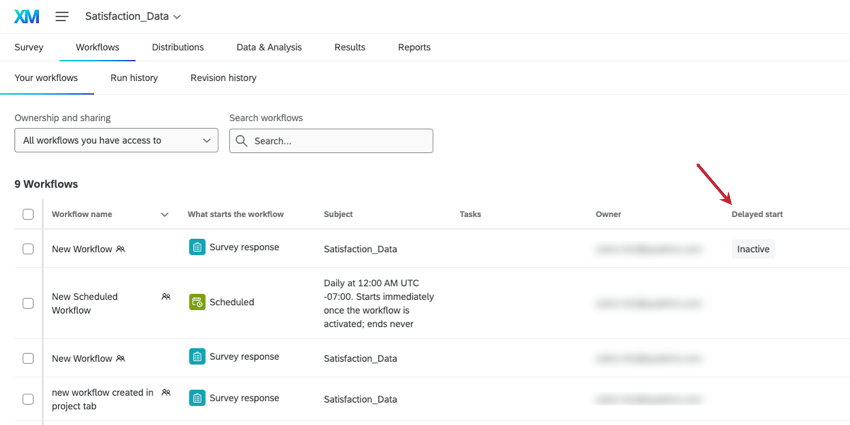Screen dimensions: 850x425
Task: Click first Survey response workflow icon
Action: [x=197, y=247]
